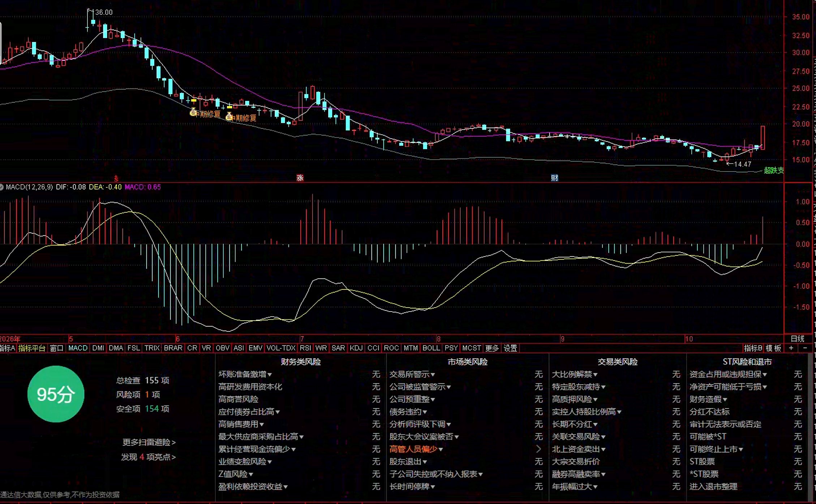Viewport: 816px width, 504px height.
Task: Click the arrow next to 高管人员偏少
Action: pos(538,449)
